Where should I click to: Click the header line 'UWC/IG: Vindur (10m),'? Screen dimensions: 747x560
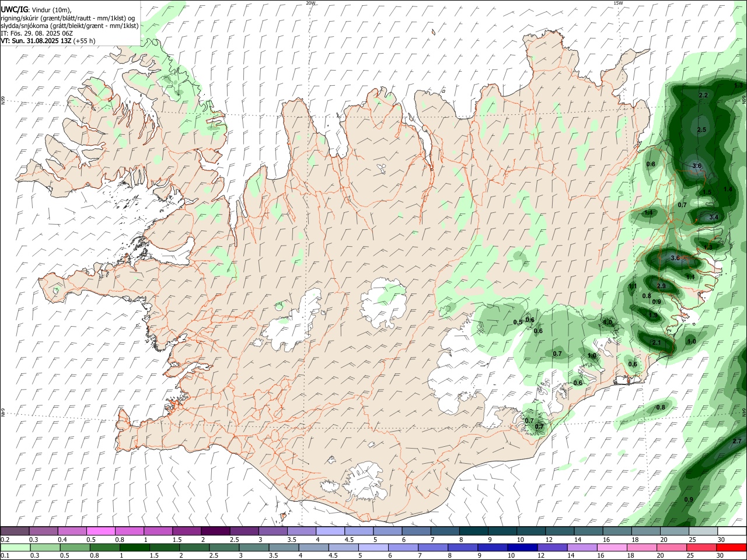(x=36, y=9)
